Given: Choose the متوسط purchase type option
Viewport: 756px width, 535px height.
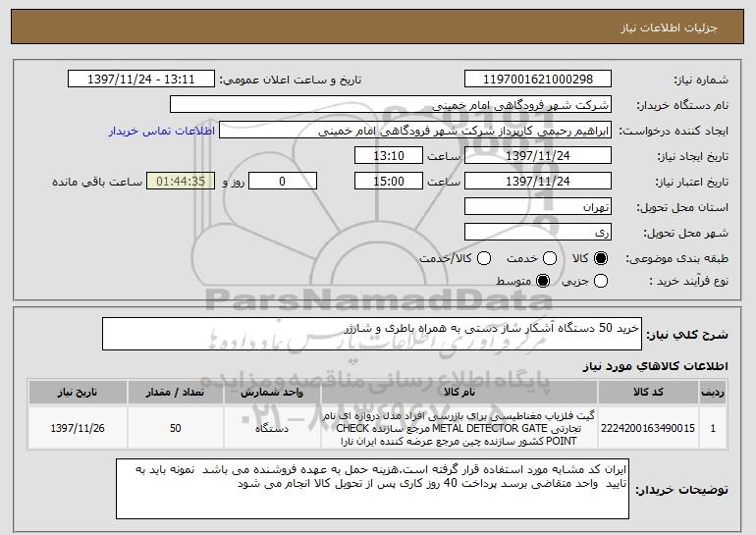Looking at the screenshot, I should (x=543, y=281).
